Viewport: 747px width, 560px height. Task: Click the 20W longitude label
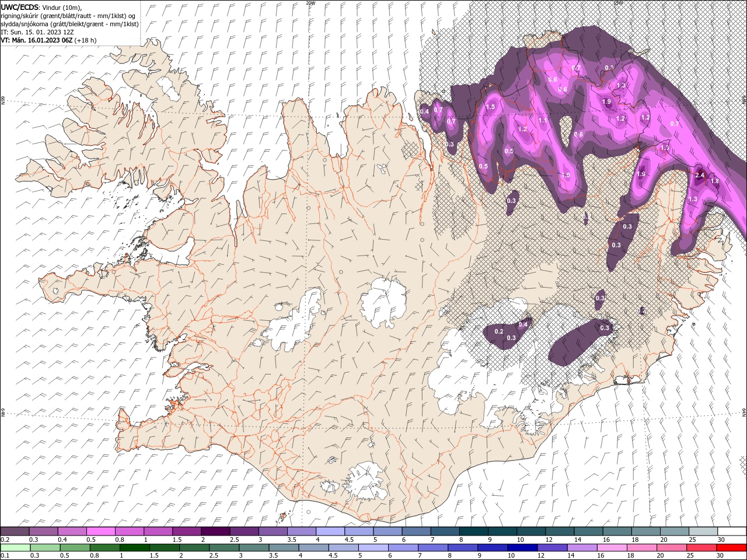(310, 3)
